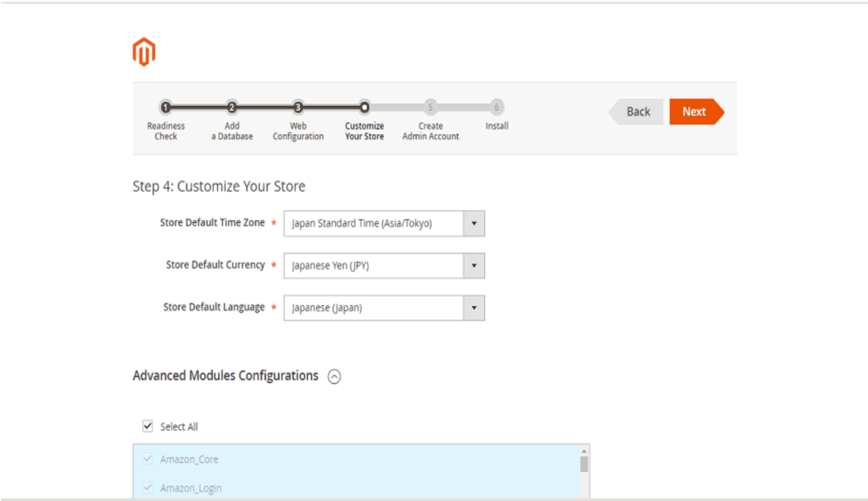
Task: Click the Readiness Check step label
Action: tap(166, 131)
